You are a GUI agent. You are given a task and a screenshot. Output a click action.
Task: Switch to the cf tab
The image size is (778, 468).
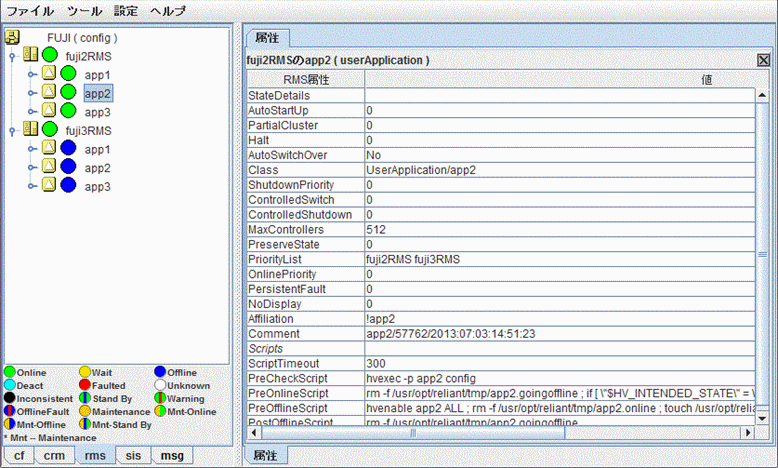tap(19, 456)
